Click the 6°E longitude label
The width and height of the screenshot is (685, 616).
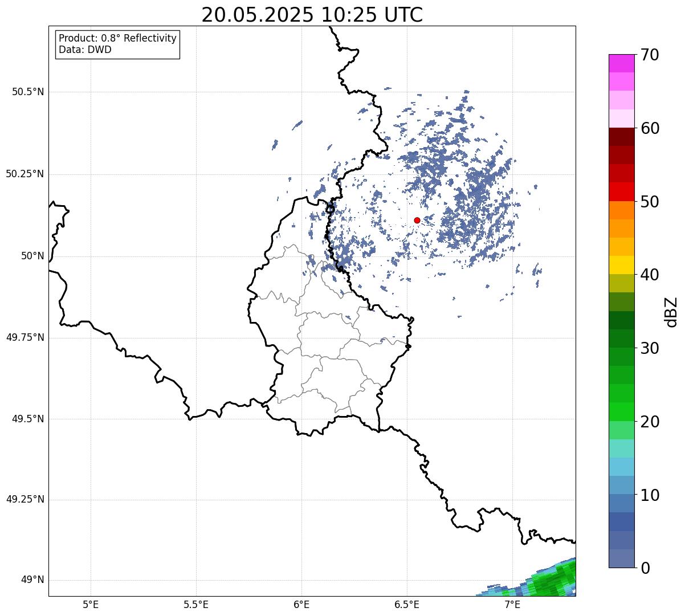301,605
